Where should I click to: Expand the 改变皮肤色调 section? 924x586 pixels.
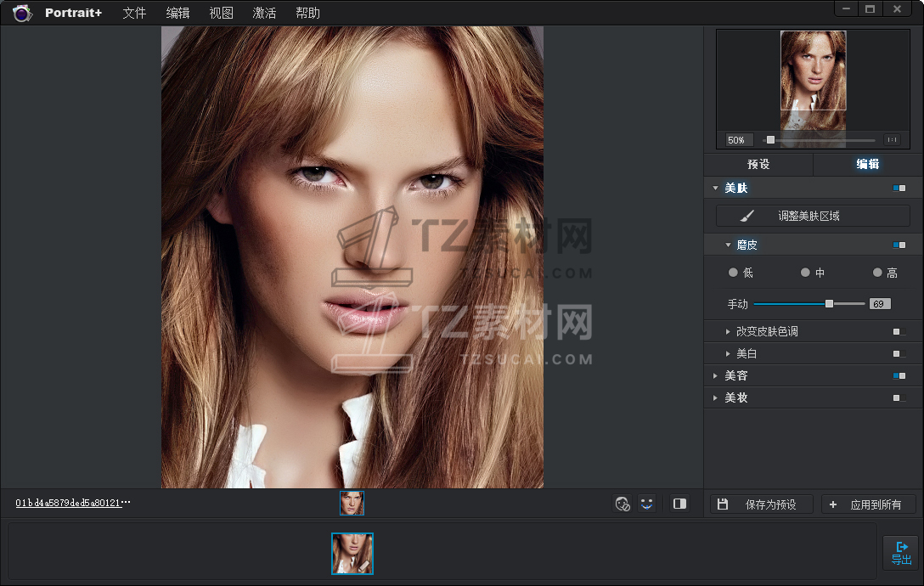728,331
